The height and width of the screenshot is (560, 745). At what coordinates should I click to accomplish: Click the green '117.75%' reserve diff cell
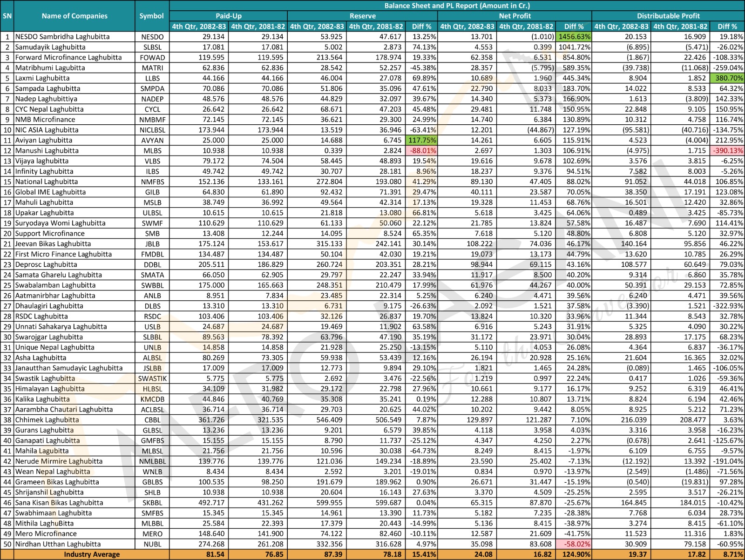(x=422, y=140)
